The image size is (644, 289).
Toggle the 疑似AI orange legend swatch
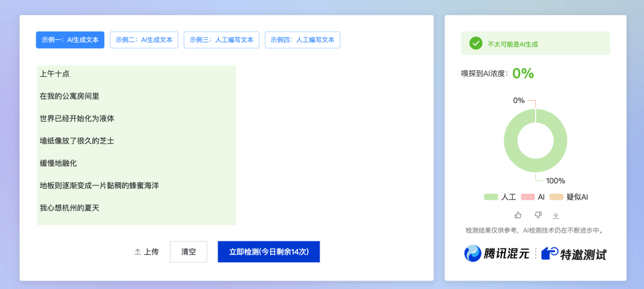click(556, 197)
